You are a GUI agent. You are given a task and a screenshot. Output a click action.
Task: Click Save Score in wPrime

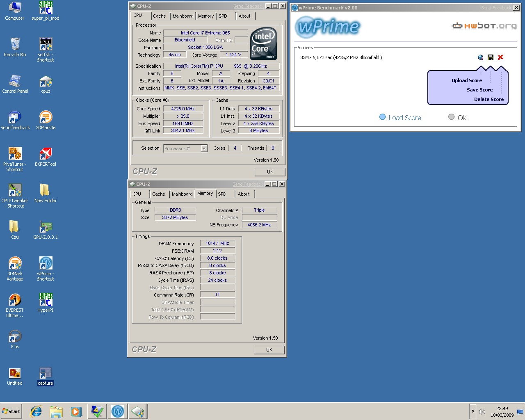479,90
